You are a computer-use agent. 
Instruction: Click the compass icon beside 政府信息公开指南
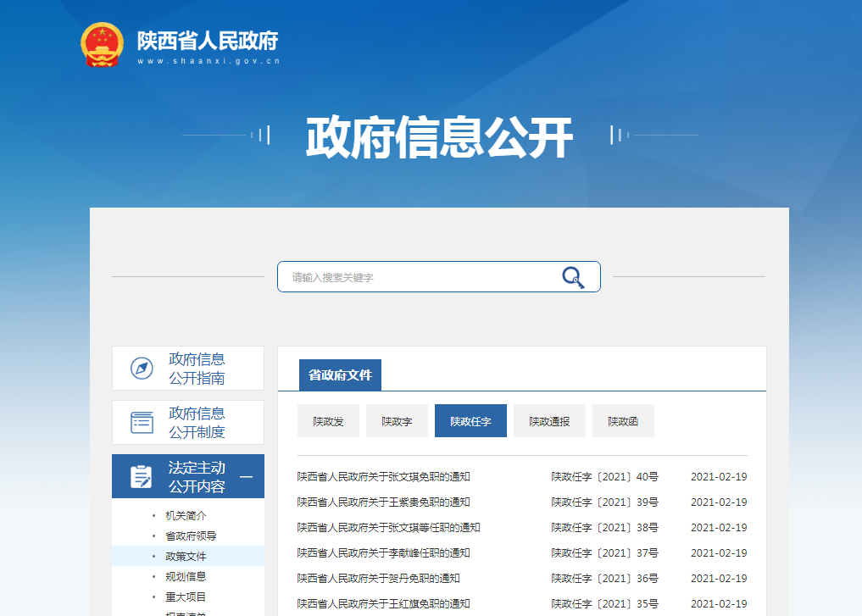(x=140, y=368)
